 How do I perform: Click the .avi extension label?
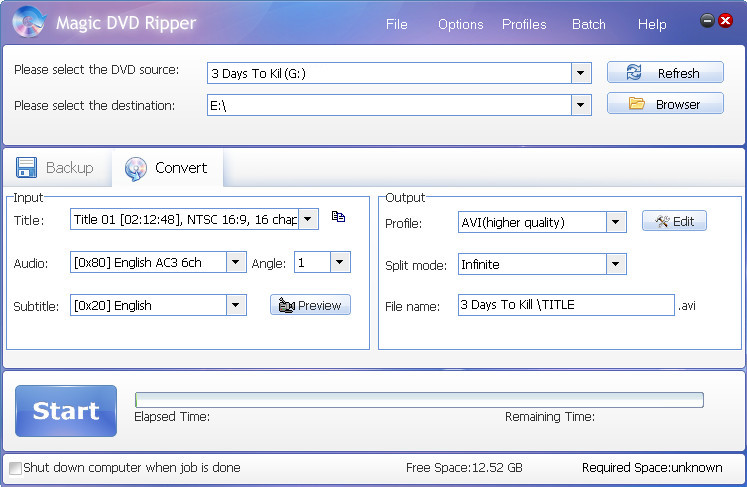[686, 306]
